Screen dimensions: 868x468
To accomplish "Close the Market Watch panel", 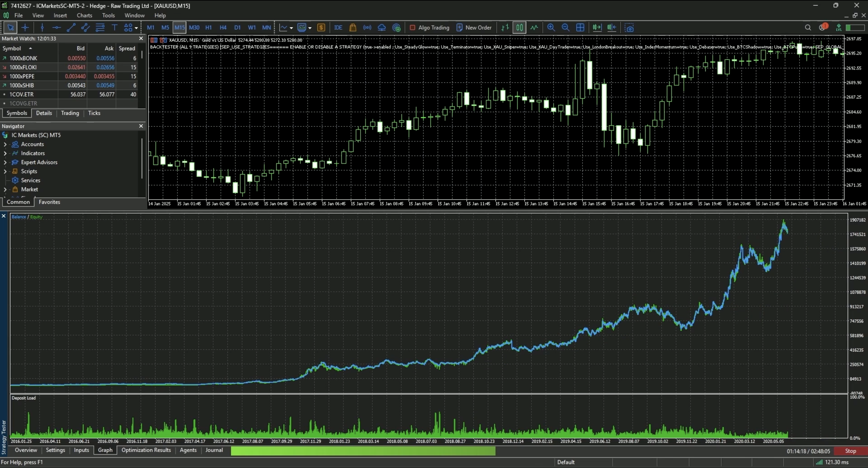I will (141, 38).
